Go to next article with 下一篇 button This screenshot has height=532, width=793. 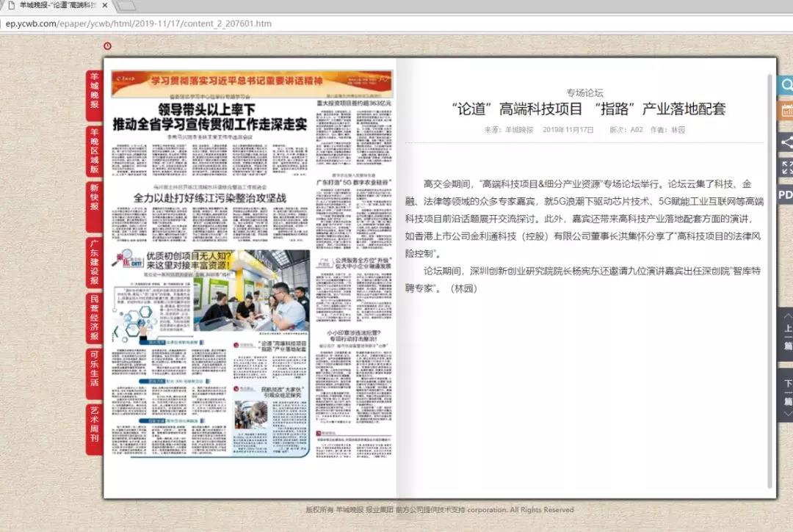tap(786, 395)
